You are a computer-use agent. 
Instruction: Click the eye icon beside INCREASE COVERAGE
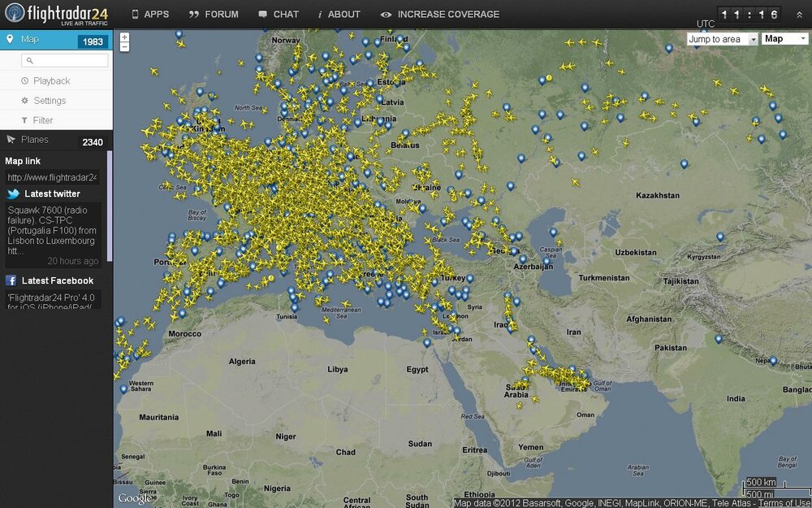(x=384, y=14)
